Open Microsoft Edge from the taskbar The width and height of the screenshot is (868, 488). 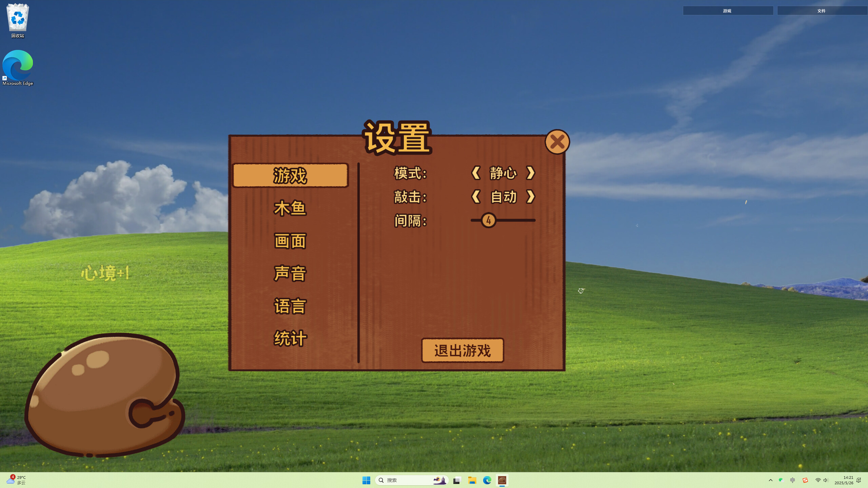pos(487,480)
